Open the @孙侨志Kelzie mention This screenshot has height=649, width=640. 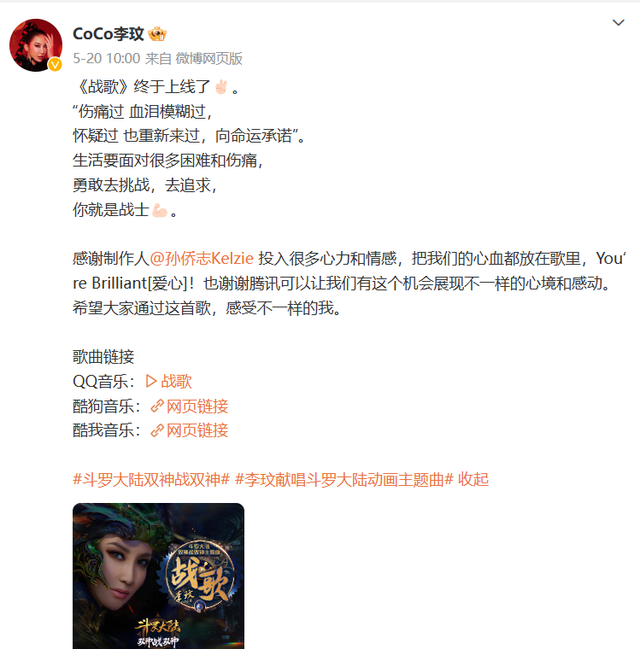[201, 259]
